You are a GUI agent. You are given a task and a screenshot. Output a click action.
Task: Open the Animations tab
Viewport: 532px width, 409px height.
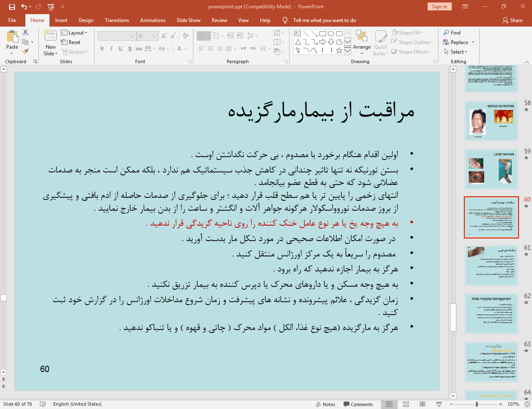click(153, 20)
